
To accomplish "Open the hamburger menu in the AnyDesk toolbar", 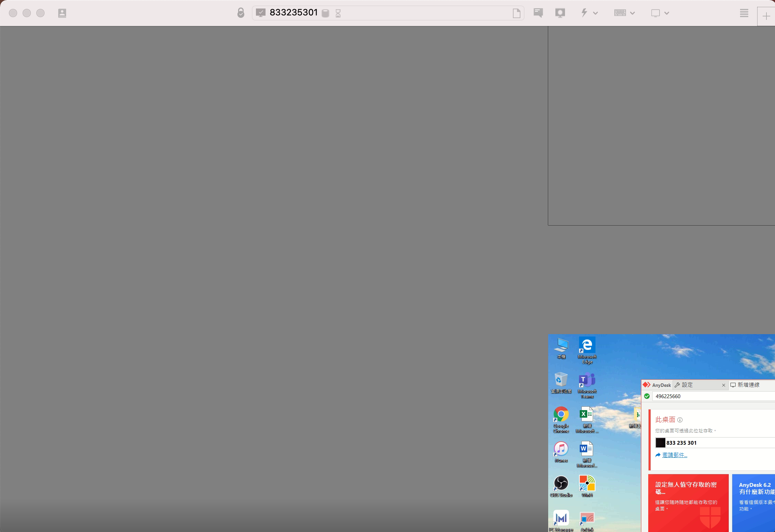I will [x=744, y=13].
